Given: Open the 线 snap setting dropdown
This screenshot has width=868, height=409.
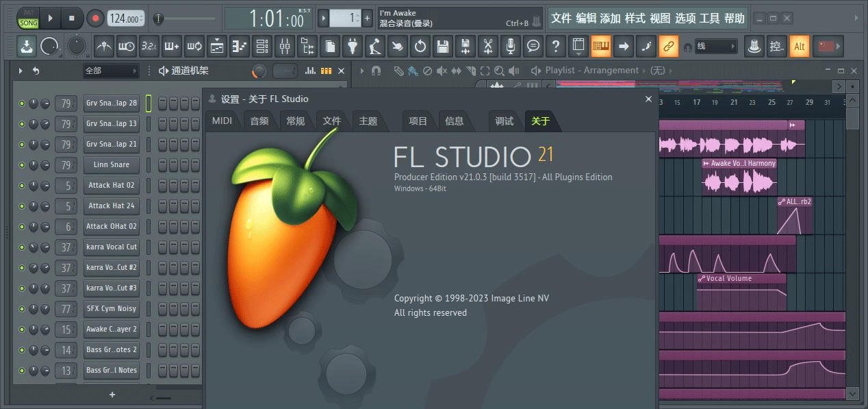Looking at the screenshot, I should pos(716,47).
